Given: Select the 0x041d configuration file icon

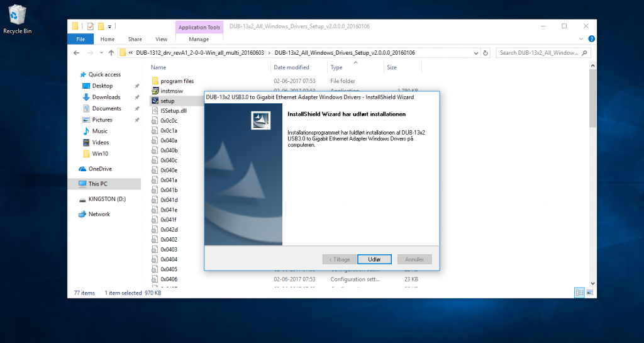Looking at the screenshot, I should click(155, 200).
